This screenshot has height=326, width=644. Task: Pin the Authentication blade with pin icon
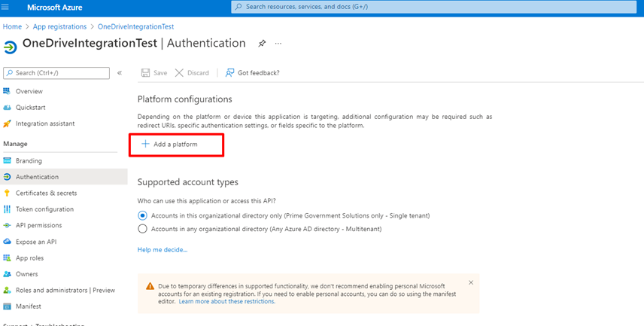coord(262,44)
